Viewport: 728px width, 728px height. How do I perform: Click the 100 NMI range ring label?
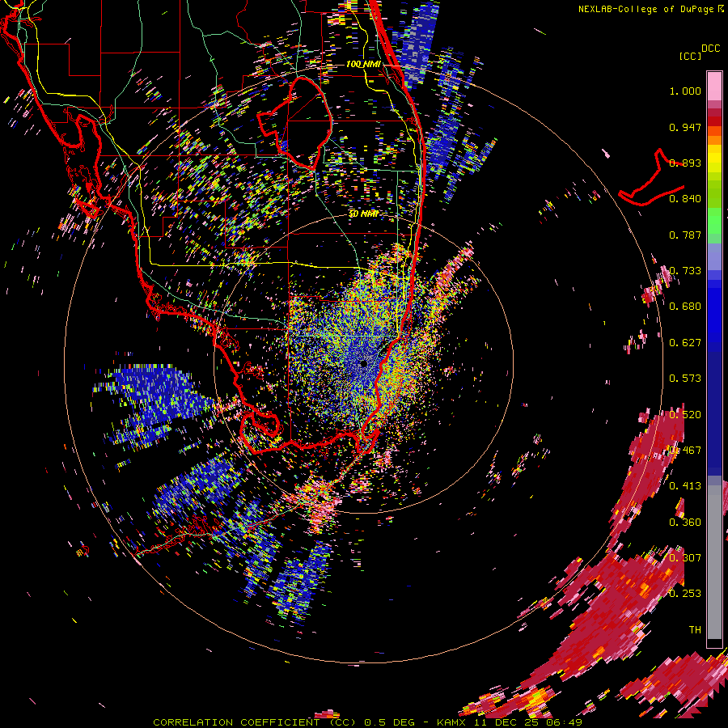click(363, 64)
